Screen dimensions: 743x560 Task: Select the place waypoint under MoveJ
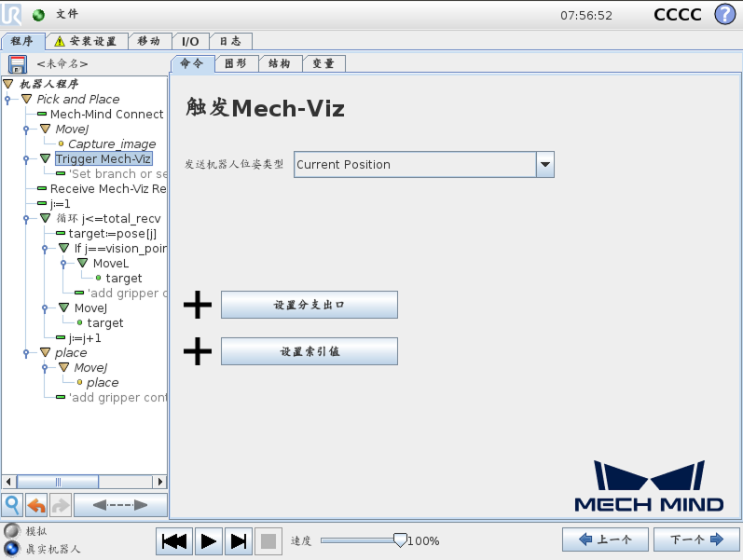pyautogui.click(x=103, y=382)
